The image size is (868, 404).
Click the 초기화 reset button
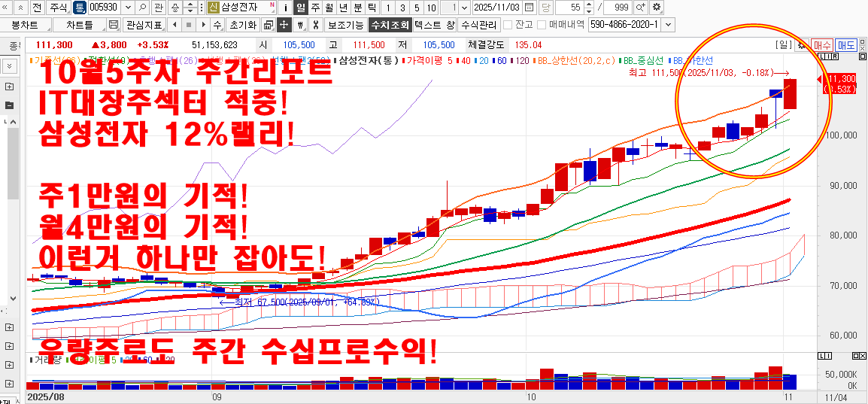242,25
